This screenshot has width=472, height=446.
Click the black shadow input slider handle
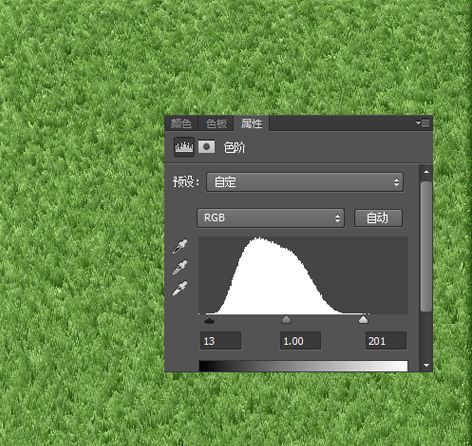(209, 320)
